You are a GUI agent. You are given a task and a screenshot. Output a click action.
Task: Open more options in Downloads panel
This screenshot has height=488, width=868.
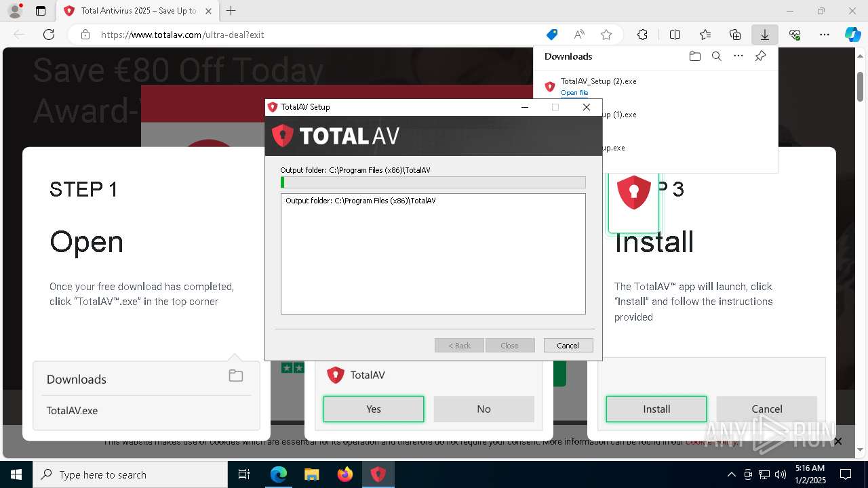pyautogui.click(x=738, y=56)
